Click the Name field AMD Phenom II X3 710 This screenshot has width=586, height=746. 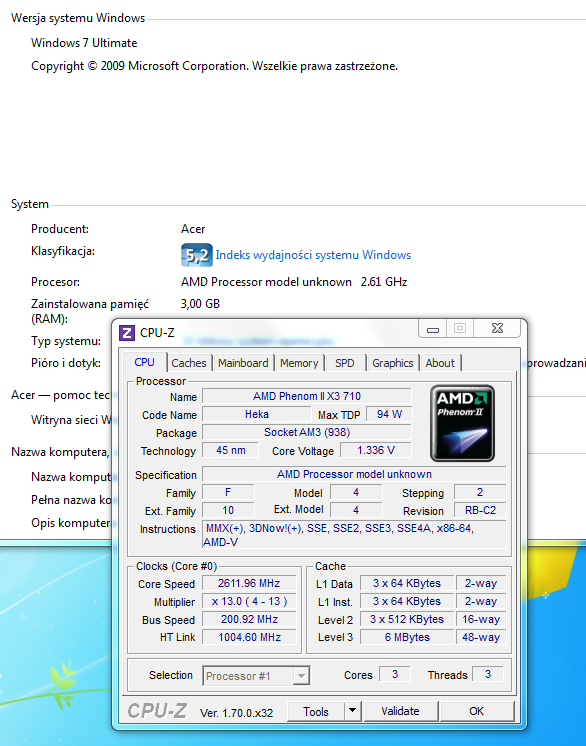(307, 396)
